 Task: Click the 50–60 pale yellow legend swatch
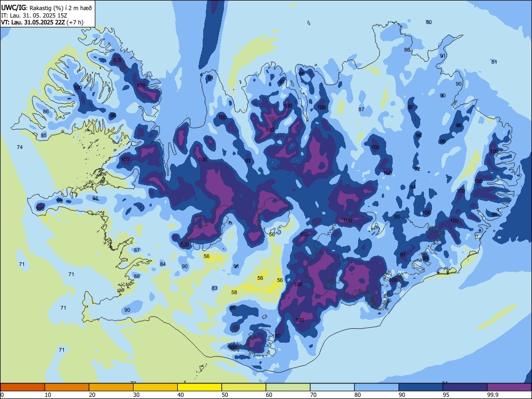(x=244, y=387)
